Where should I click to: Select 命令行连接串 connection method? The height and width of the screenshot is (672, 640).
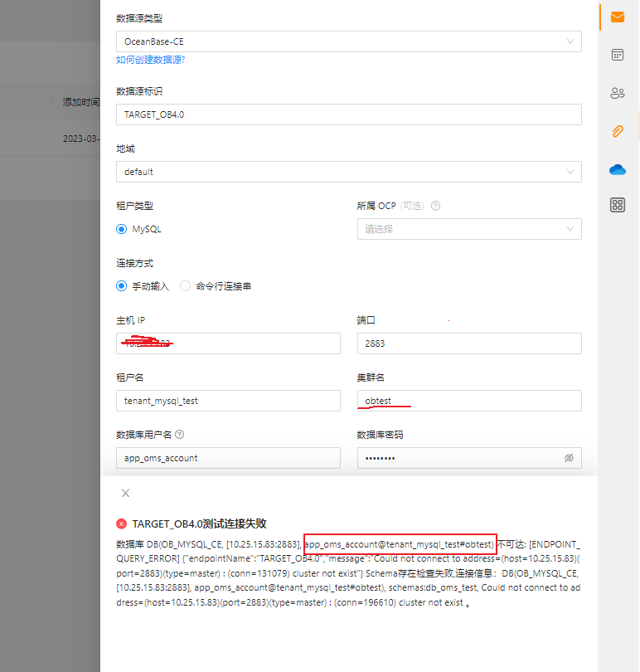[185, 286]
